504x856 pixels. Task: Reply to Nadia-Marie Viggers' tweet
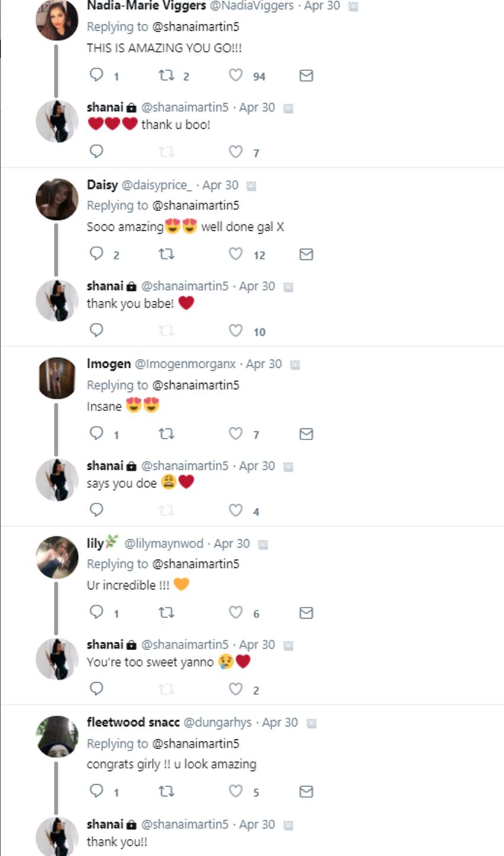[x=97, y=75]
